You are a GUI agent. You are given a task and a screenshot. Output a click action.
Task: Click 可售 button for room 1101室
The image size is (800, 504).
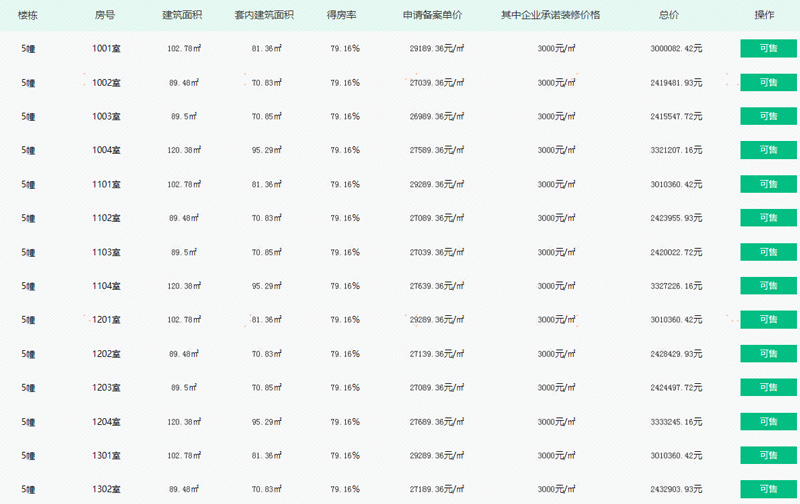pos(768,184)
